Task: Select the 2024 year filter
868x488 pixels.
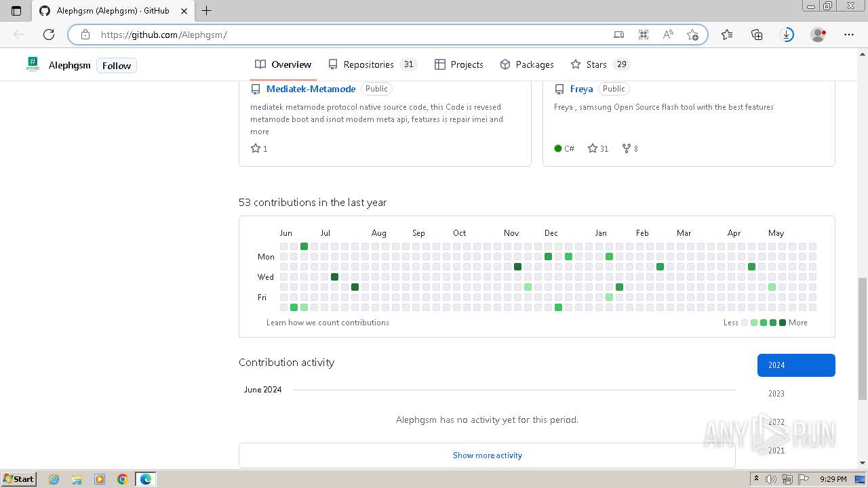Action: click(796, 365)
